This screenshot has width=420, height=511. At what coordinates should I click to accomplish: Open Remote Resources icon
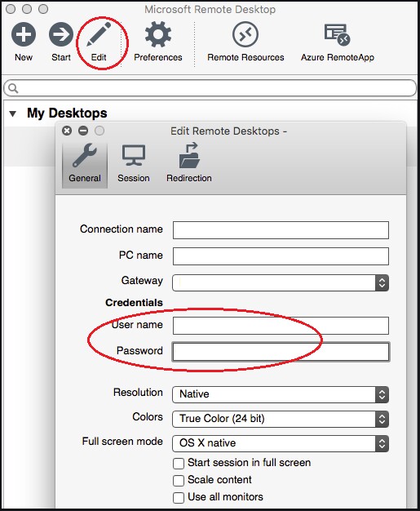click(x=245, y=34)
